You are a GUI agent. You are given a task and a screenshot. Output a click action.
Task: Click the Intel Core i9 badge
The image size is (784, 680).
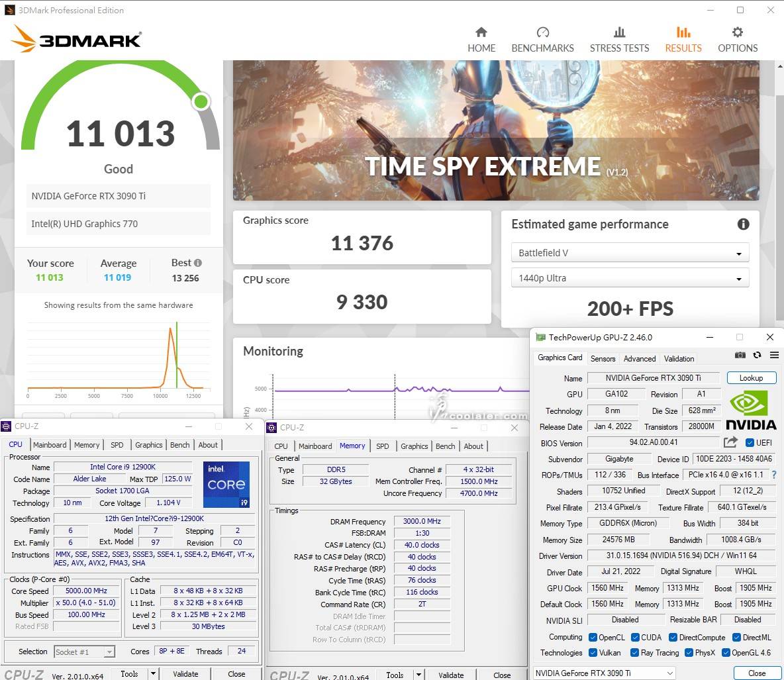pos(226,484)
